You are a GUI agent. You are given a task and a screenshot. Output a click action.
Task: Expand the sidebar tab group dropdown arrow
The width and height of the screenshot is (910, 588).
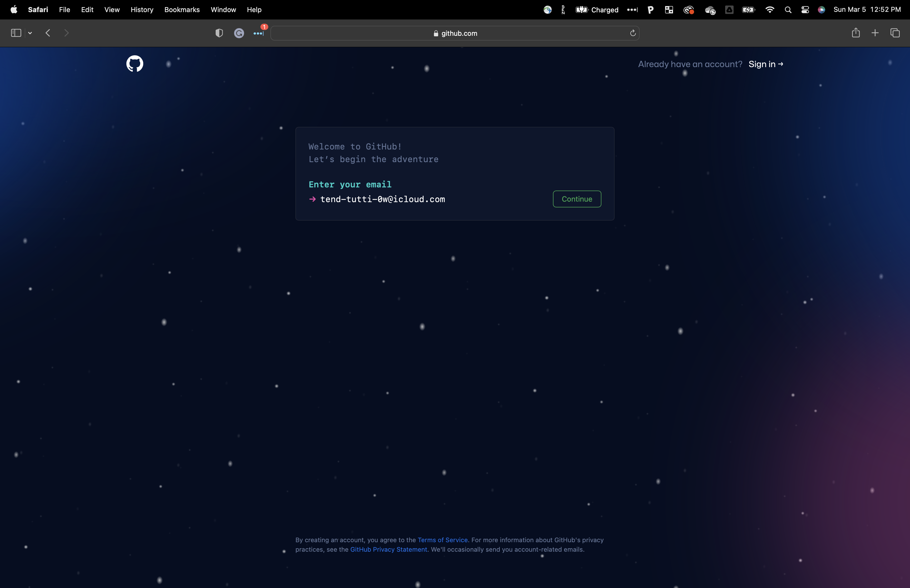(30, 33)
